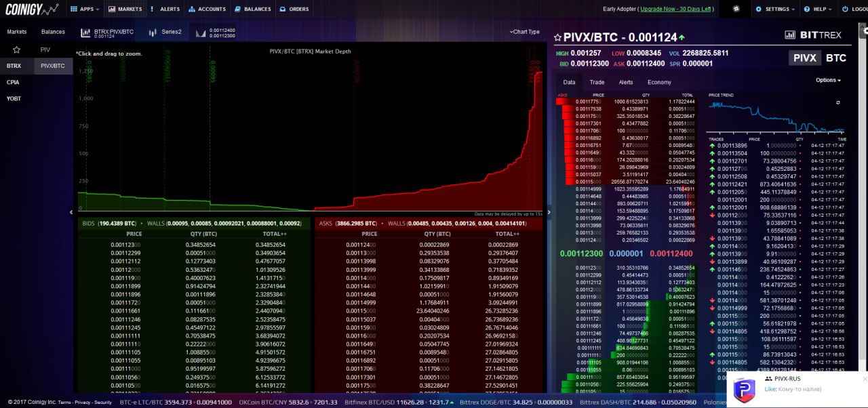The height and width of the screenshot is (408, 868).
Task: Select the YOBT exchange in sidebar
Action: (x=14, y=98)
